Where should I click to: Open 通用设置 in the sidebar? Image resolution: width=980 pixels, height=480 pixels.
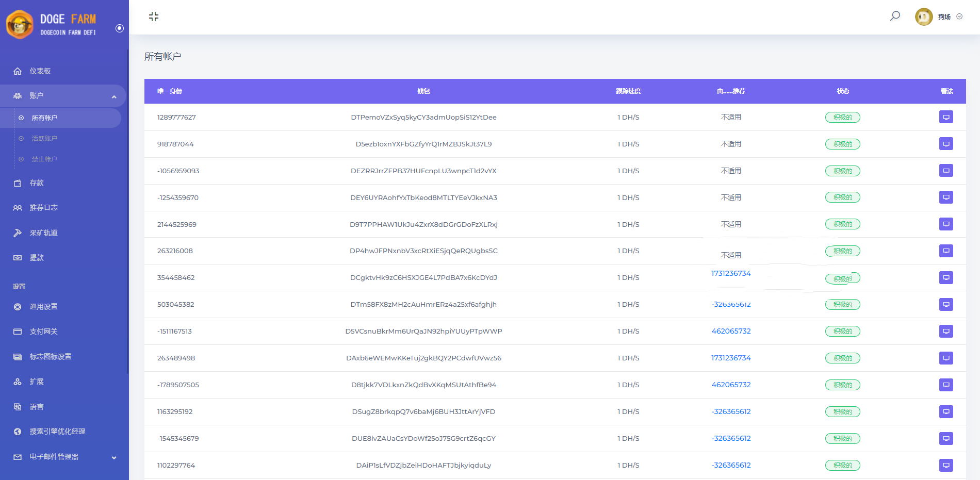pyautogui.click(x=43, y=307)
